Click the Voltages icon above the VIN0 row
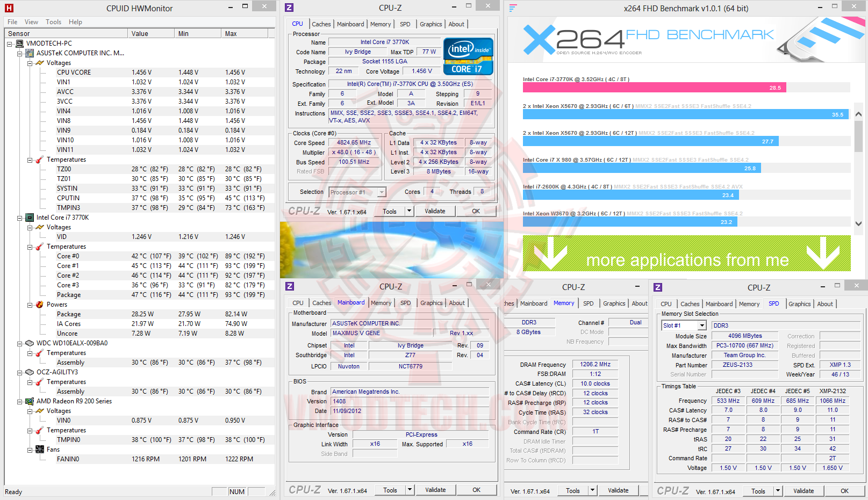 [x=40, y=411]
